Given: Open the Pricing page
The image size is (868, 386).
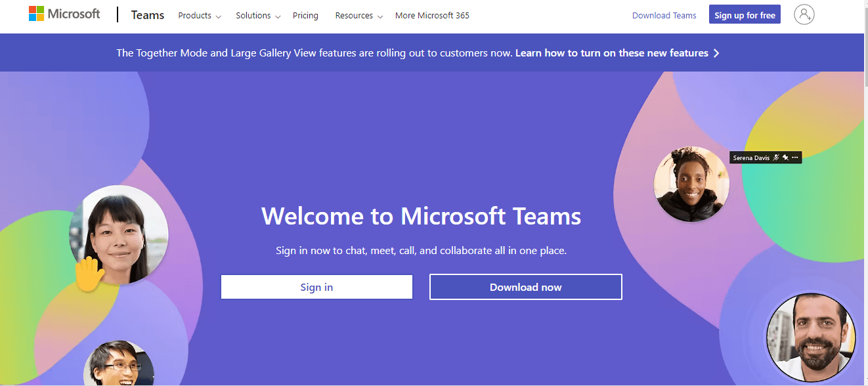Looking at the screenshot, I should (305, 15).
